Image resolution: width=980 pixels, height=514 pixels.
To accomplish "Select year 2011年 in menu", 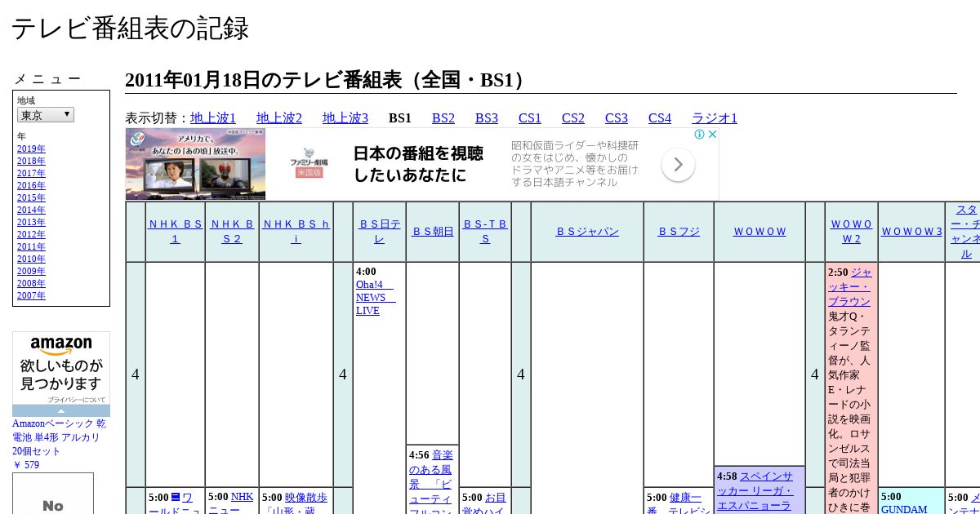I will pyautogui.click(x=31, y=246).
